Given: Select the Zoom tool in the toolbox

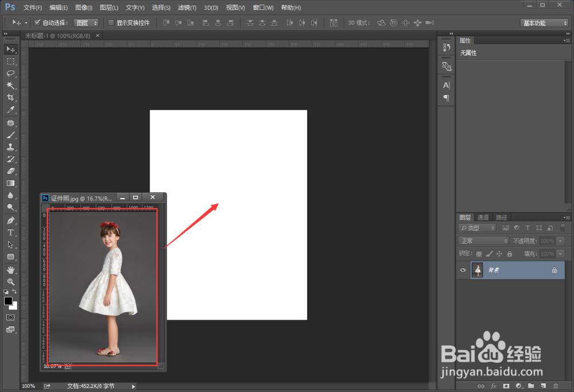Looking at the screenshot, I should tap(10, 282).
